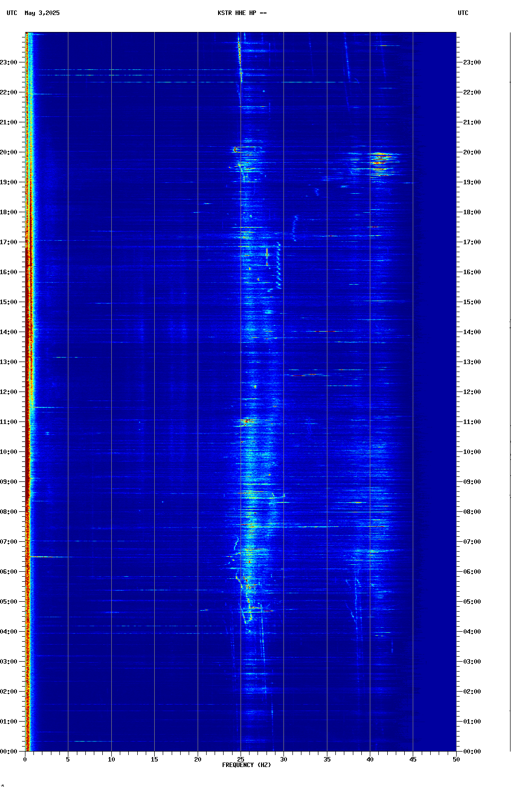Click the right-axis '22:00' time label
This screenshot has width=532, height=791.
(472, 92)
